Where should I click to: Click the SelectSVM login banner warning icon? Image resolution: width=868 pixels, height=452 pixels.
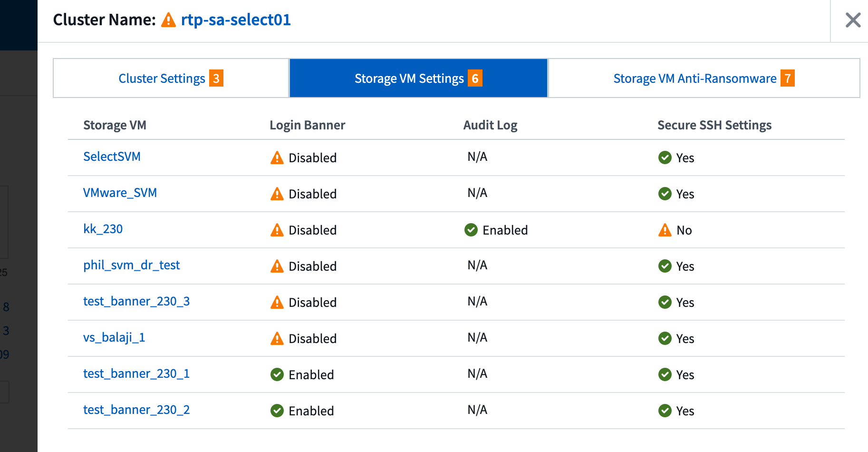pyautogui.click(x=277, y=157)
